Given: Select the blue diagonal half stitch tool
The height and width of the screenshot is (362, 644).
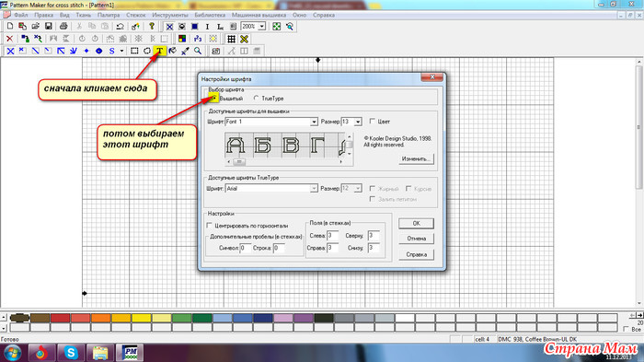Looking at the screenshot, I should 36,51.
